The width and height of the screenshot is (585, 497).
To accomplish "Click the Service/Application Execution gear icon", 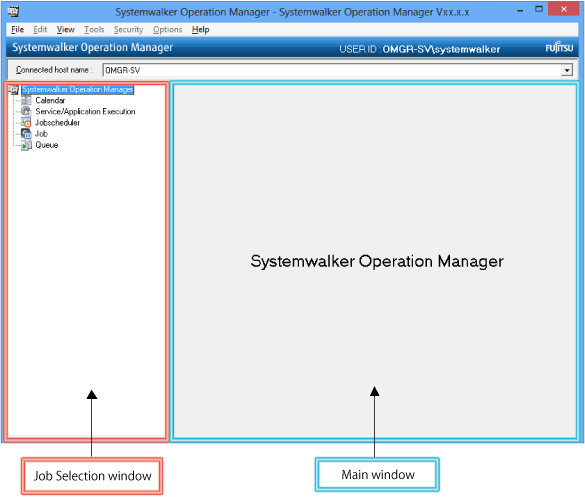I will pos(26,111).
